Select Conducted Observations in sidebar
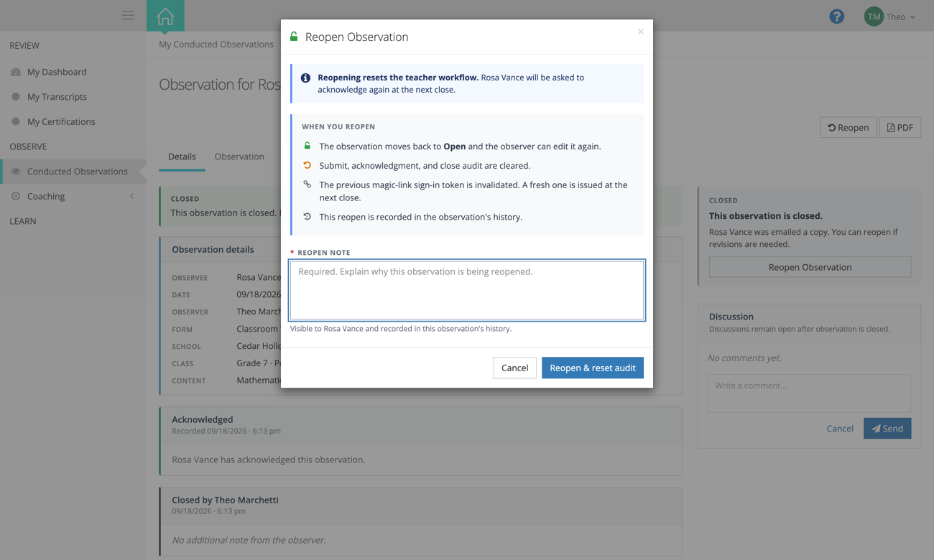 click(72, 171)
